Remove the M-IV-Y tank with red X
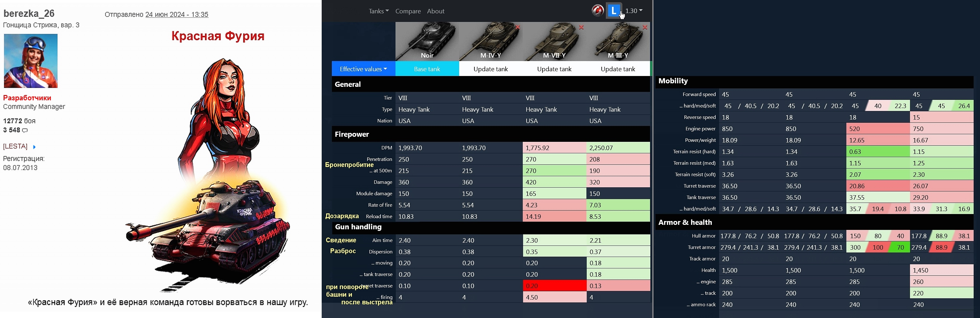980x318 pixels. 518,27
